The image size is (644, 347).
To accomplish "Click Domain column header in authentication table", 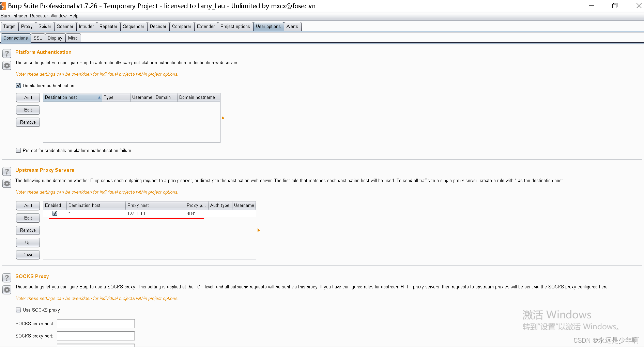I will [x=166, y=97].
